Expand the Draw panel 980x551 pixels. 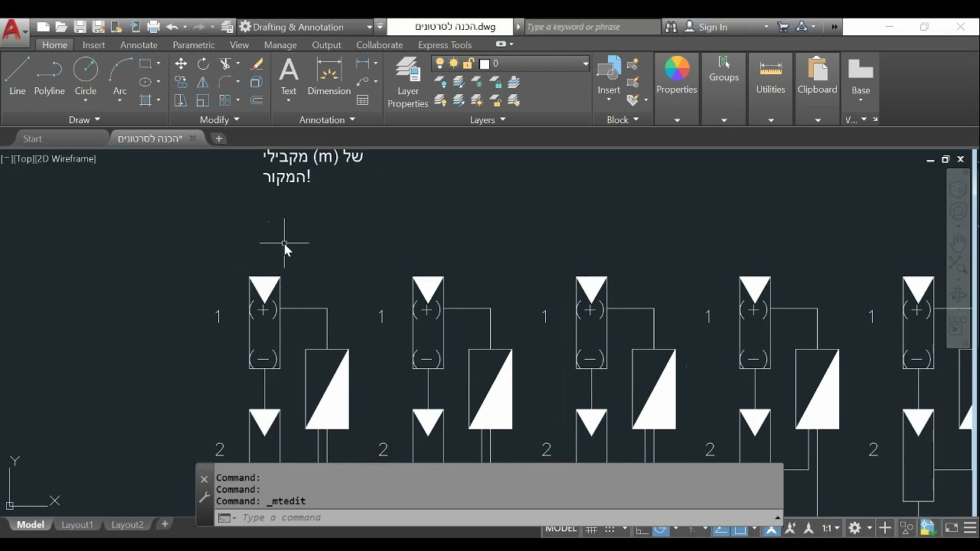click(x=84, y=119)
